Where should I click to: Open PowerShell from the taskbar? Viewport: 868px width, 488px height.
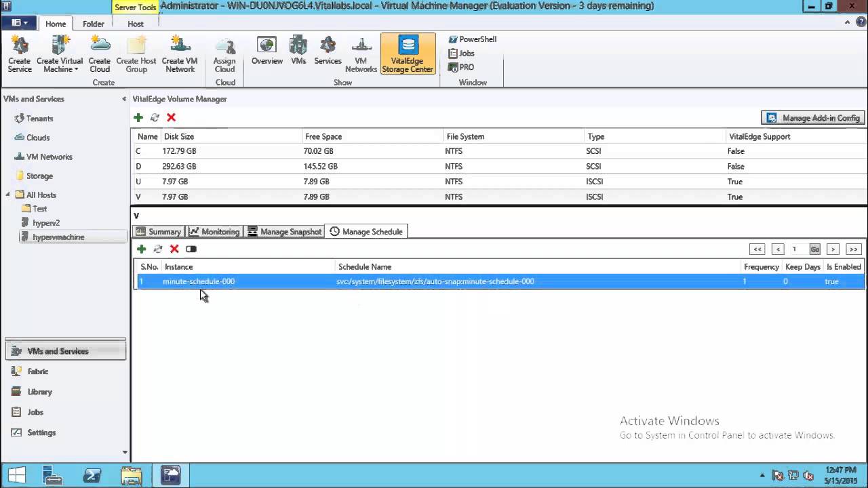tap(92, 476)
